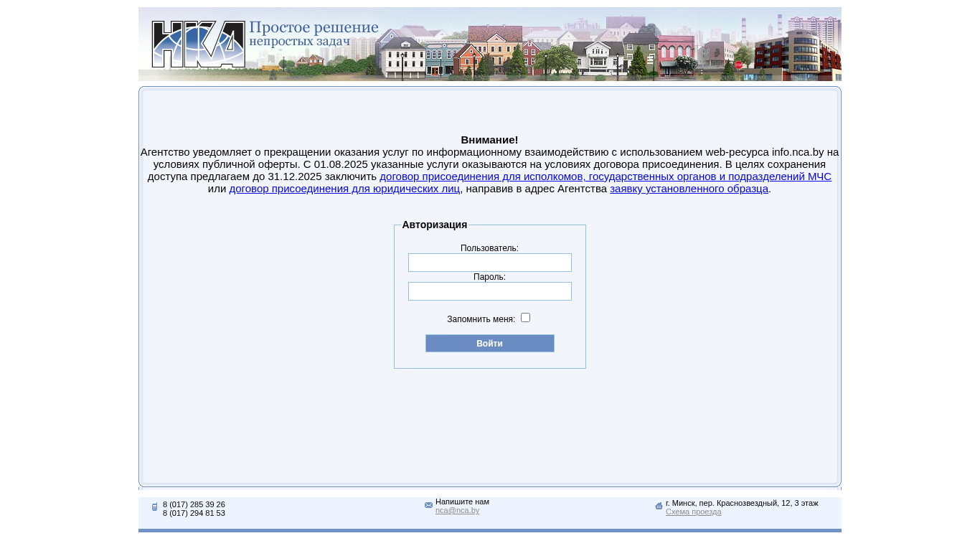980x551 pixels.
Task: Click the Пароль: label
Action: (x=489, y=277)
